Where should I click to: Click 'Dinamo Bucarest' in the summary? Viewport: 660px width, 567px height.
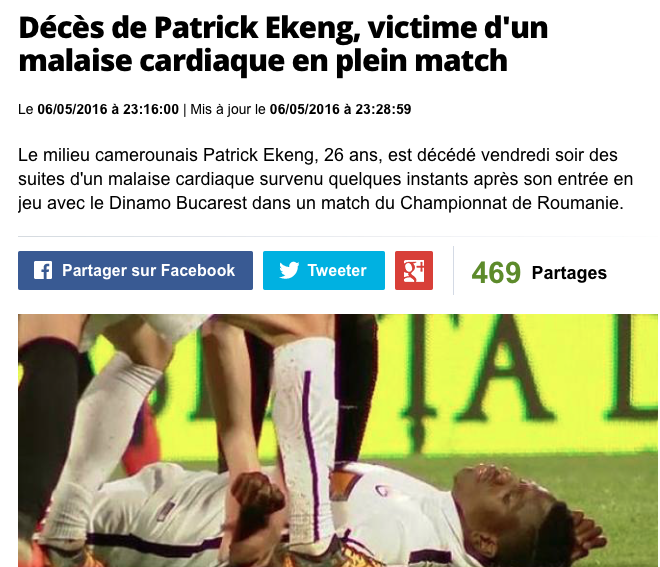(x=178, y=203)
